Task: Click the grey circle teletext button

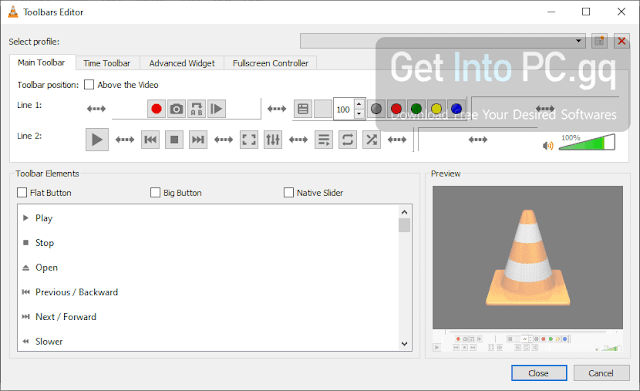Action: (376, 109)
